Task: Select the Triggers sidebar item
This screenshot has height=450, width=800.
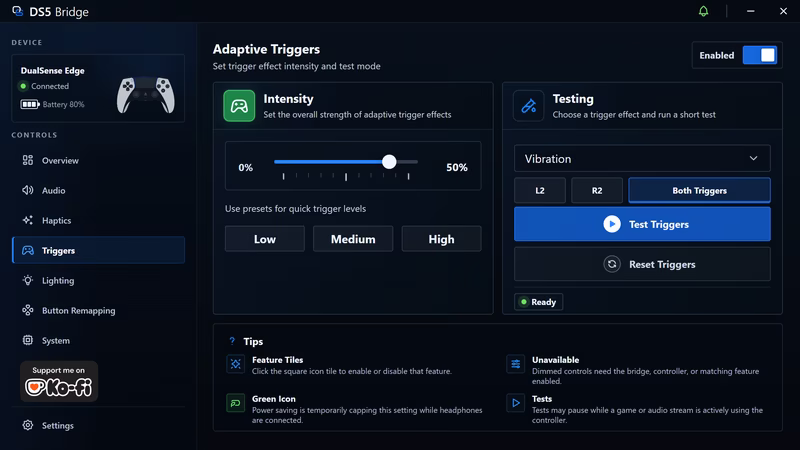Action: point(98,250)
